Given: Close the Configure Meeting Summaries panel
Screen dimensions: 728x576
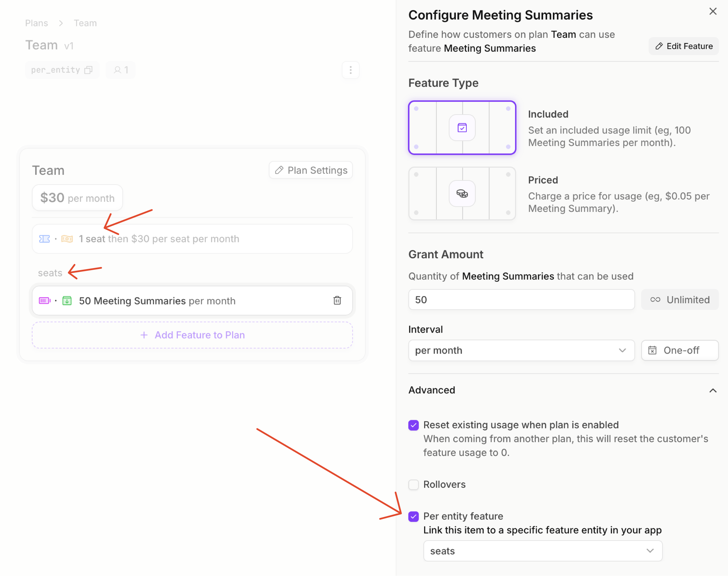Looking at the screenshot, I should point(713,11).
